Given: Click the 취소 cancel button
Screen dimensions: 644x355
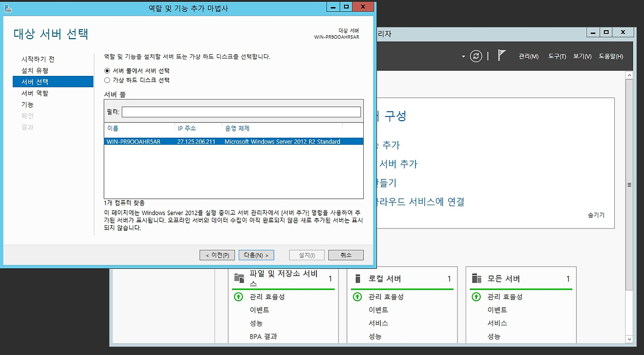Looking at the screenshot, I should 346,255.
